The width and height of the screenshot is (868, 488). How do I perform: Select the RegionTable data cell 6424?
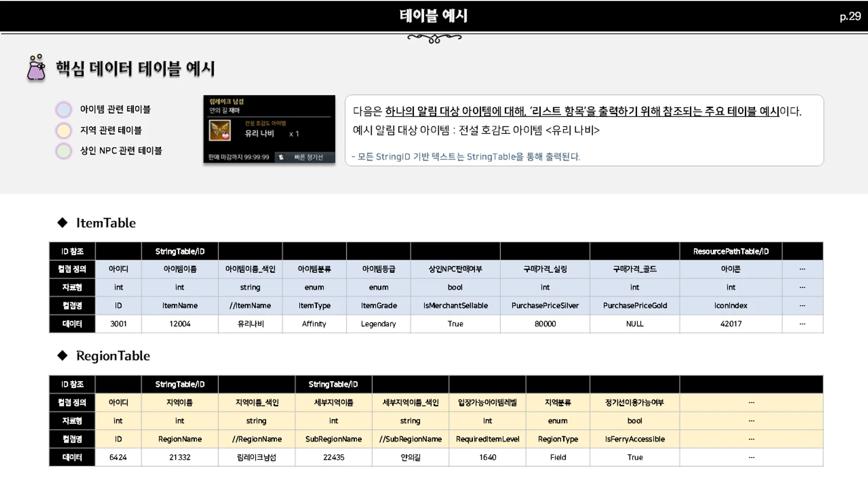pyautogui.click(x=118, y=457)
